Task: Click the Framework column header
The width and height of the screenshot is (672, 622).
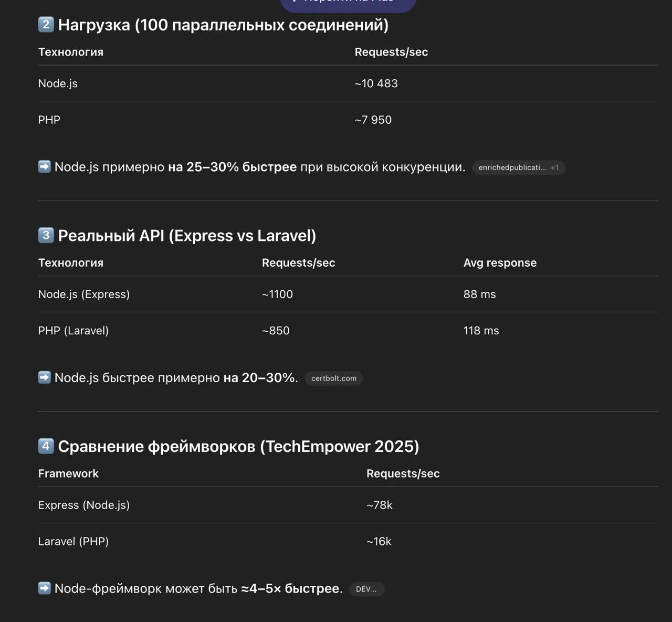Action: pos(68,473)
